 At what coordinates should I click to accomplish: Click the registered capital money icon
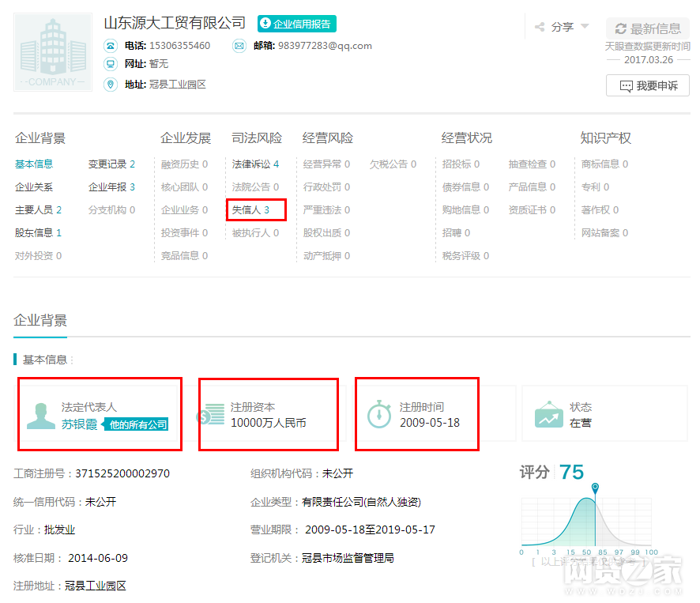point(211,416)
